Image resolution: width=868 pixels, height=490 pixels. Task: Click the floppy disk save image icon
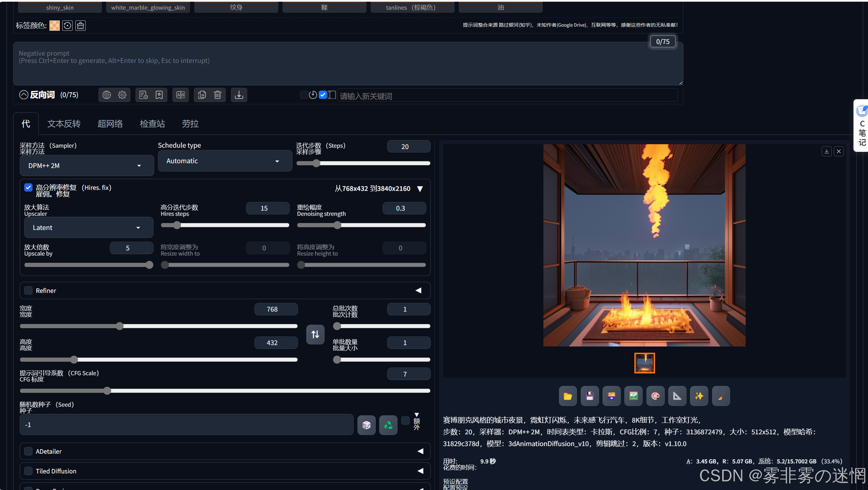coord(590,396)
